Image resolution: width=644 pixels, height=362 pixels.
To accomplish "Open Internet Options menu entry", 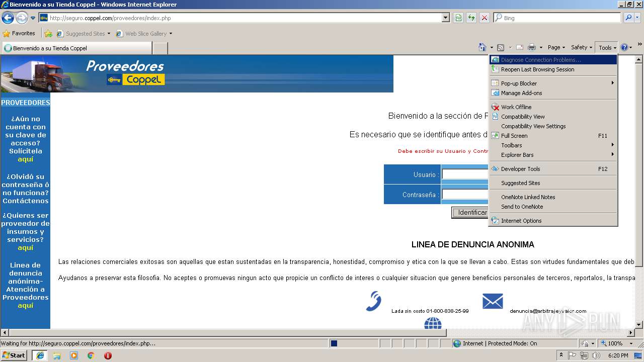I will pos(553,221).
